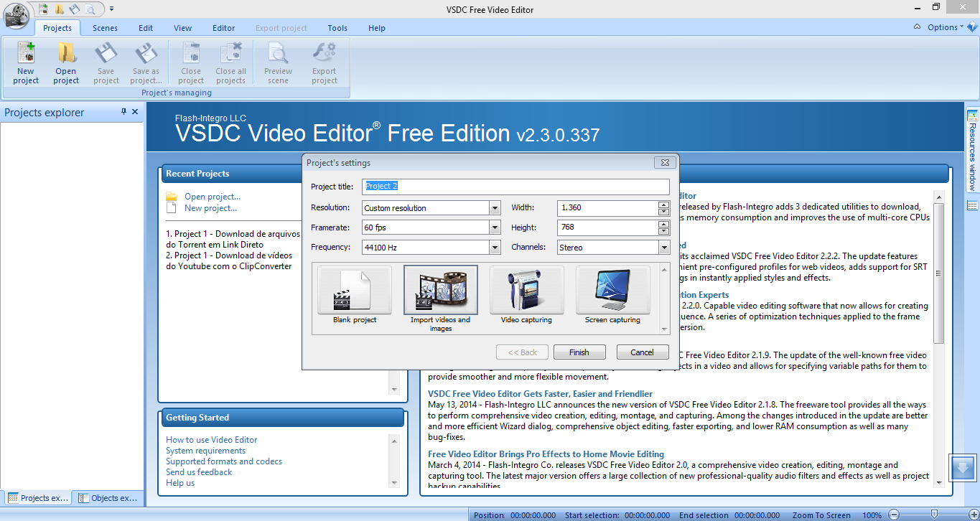Viewport: 980px width, 521px height.
Task: Click zoom out minus button
Action: (894, 515)
